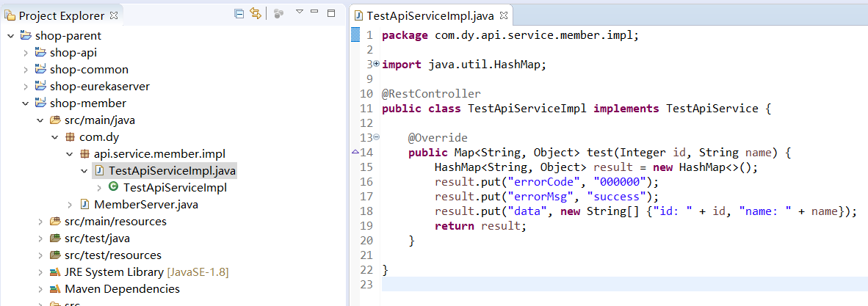Screen dimensions: 868x306
Task: Collapse TestApiServiceImpl.java tree node
Action: point(84,171)
